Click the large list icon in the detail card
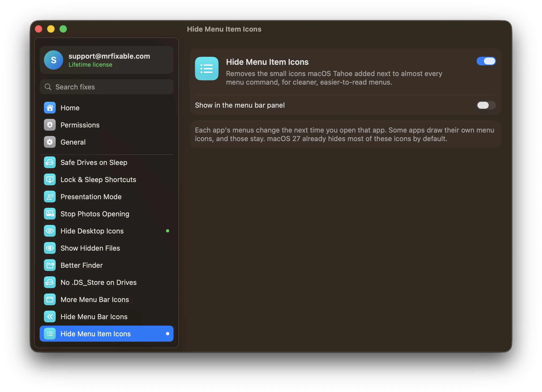This screenshot has width=542, height=392. (207, 69)
